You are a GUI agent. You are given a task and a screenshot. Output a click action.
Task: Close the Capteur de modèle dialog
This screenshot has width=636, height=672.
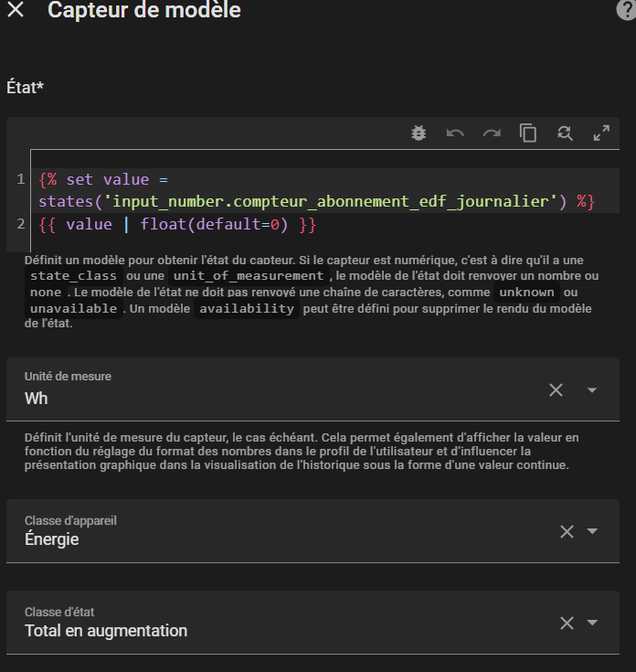tap(16, 11)
